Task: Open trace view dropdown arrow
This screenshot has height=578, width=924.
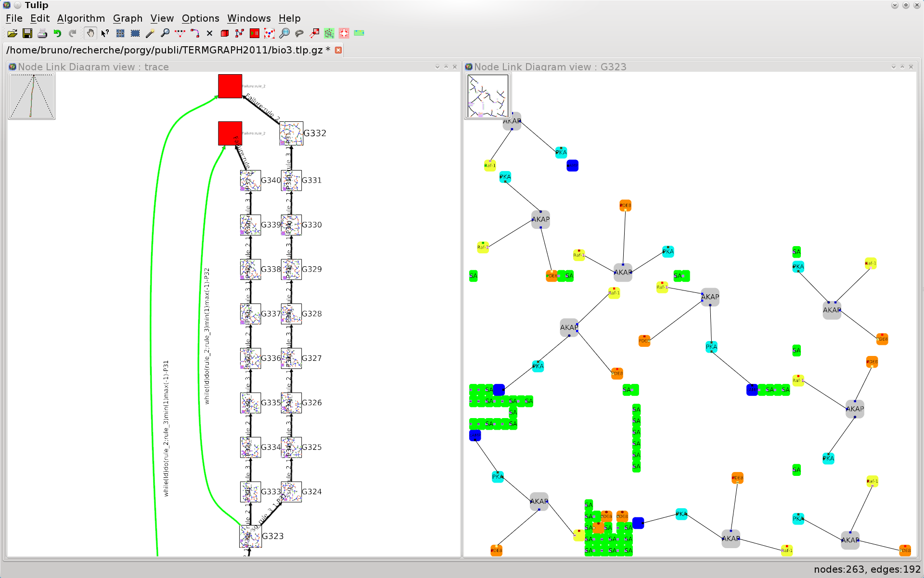Action: [437, 67]
